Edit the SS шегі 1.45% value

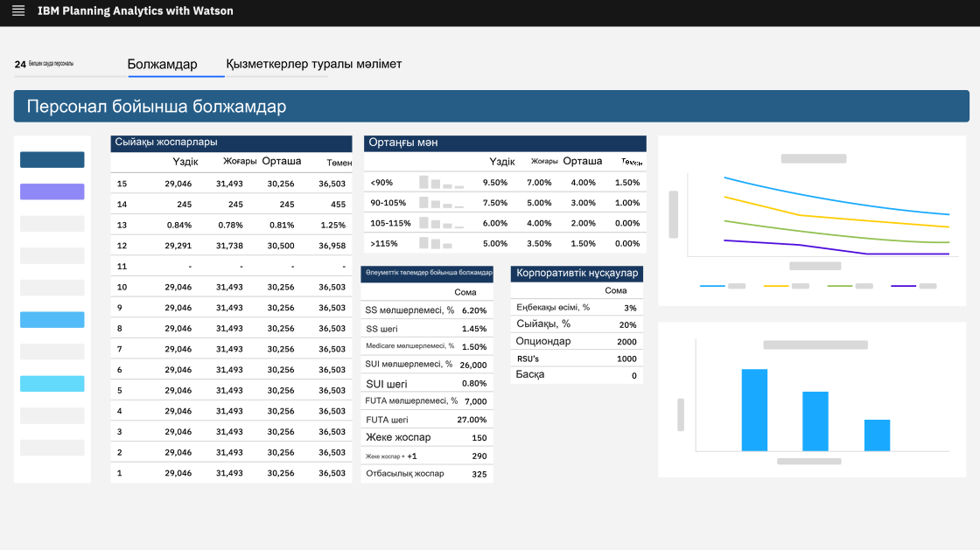point(473,329)
